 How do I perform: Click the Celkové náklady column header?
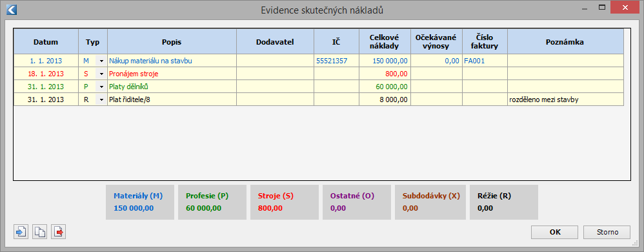click(385, 42)
